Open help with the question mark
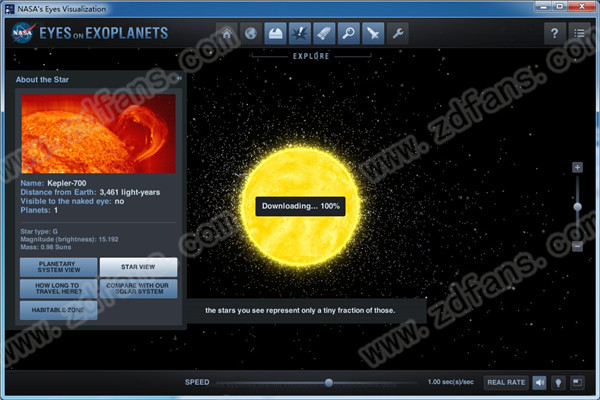Viewport: 600px width, 400px height. 554,34
